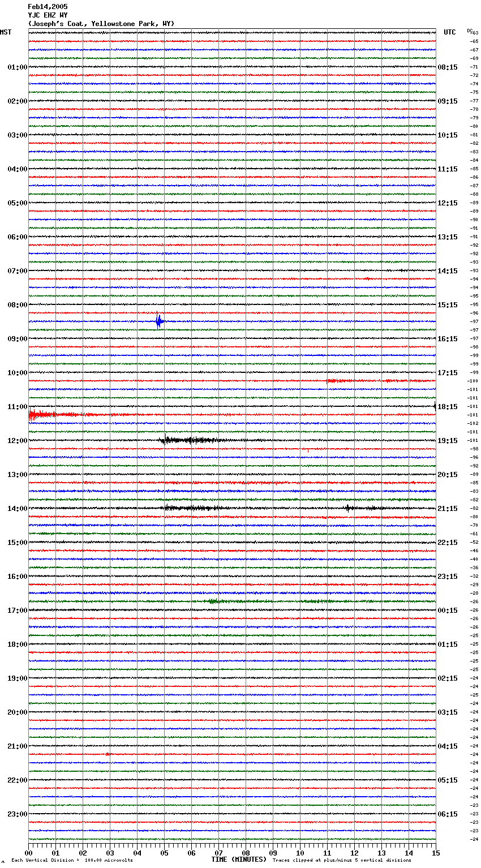The width and height of the screenshot is (481, 868).
Task: Select the 05:00 MST time label
Action: point(18,203)
